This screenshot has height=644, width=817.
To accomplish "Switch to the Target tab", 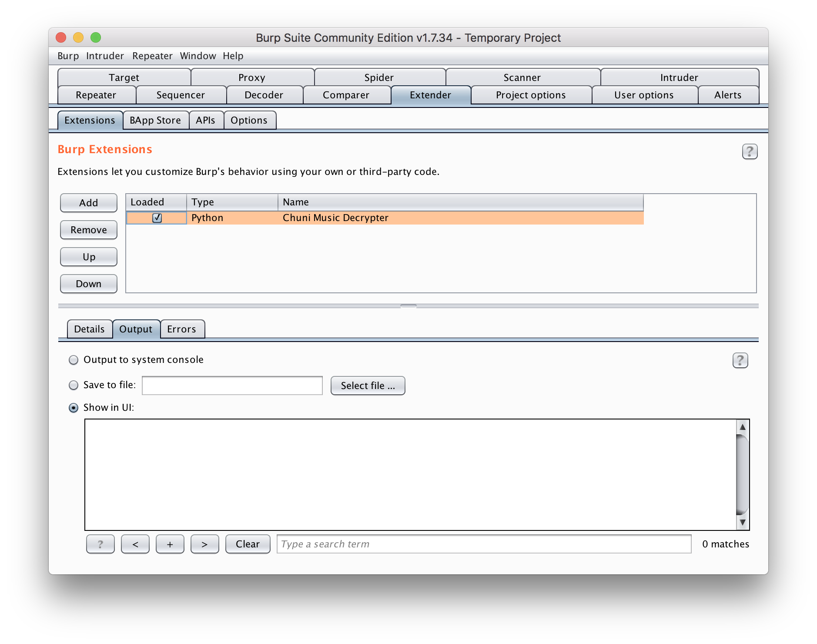I will coord(124,77).
